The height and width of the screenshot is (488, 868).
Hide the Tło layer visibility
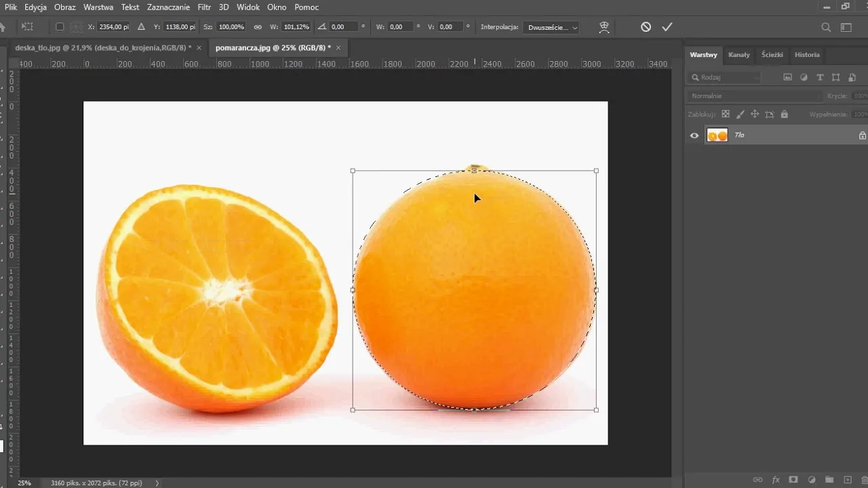694,135
